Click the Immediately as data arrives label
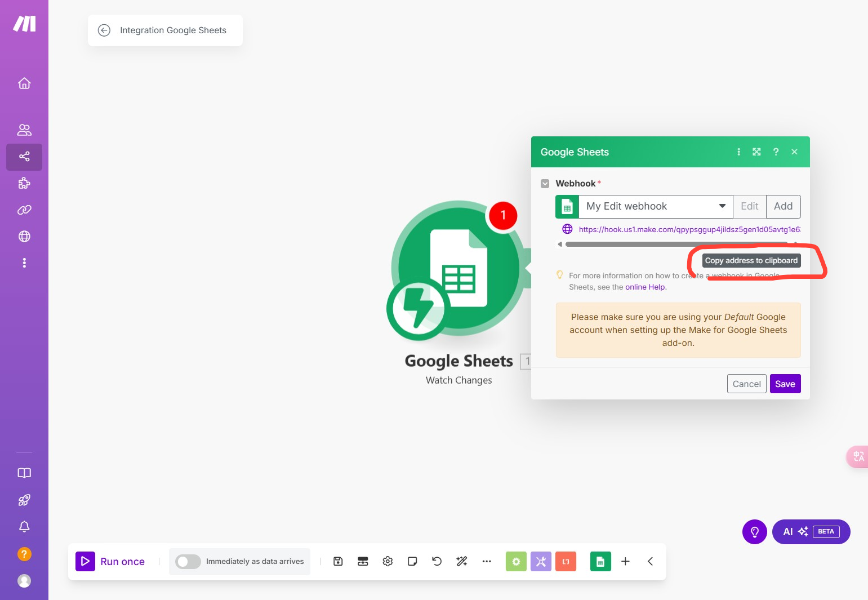Viewport: 868px width, 600px height. click(255, 561)
